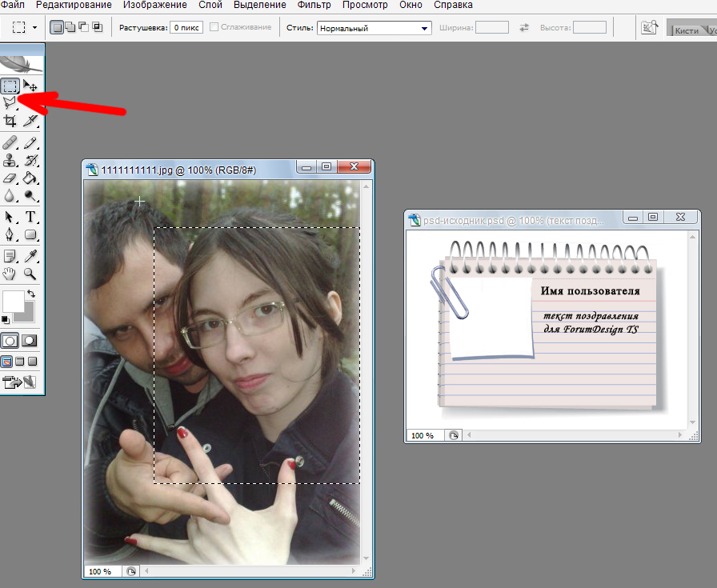Choose the Eraser tool
The height and width of the screenshot is (588, 717).
[x=10, y=178]
